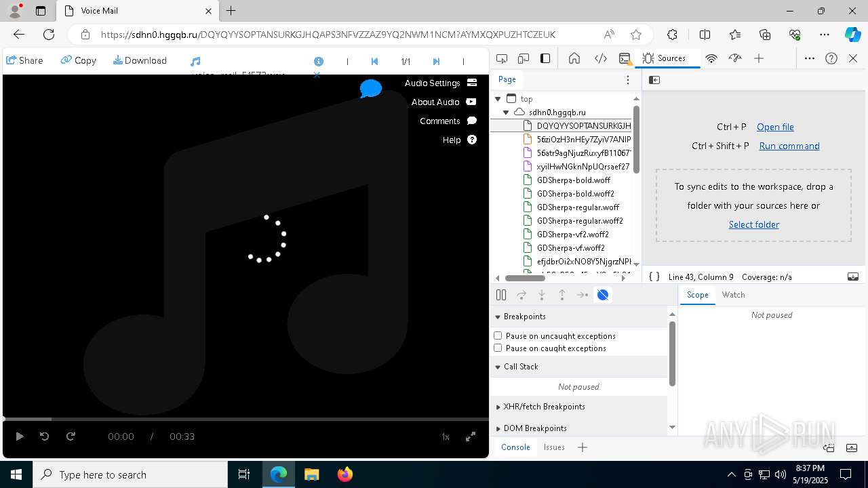Screen dimensions: 868x488
Task: Click the pretty print braces icon
Action: pyautogui.click(x=654, y=277)
